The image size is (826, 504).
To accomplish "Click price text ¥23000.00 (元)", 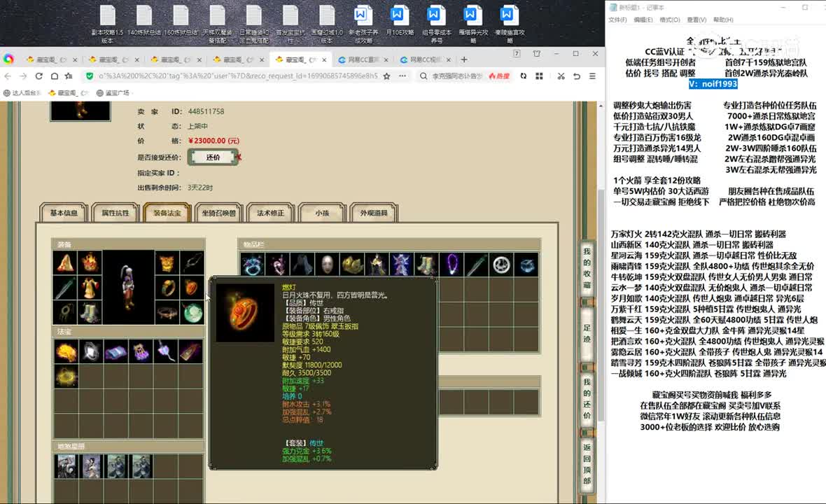I will point(213,141).
